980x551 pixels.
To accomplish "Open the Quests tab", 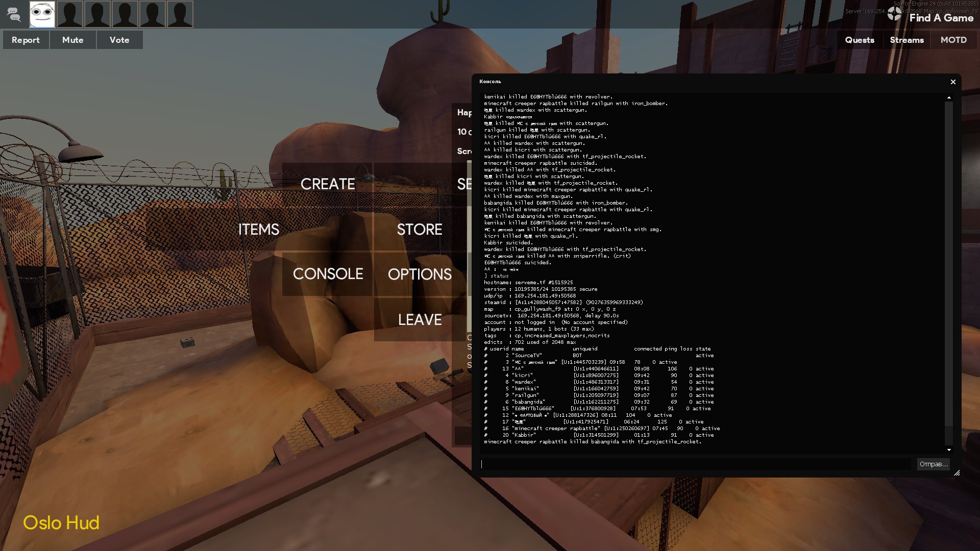I will point(860,40).
